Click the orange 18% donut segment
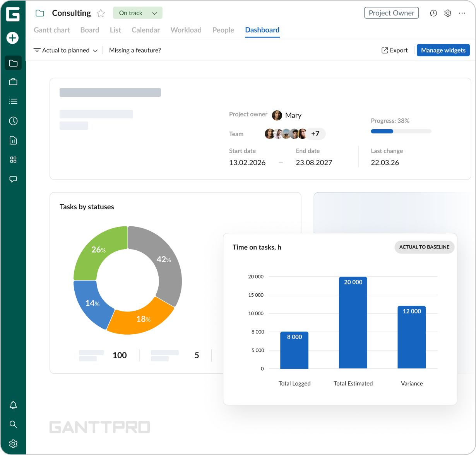Viewport: 476px width, 455px height. 141,318
